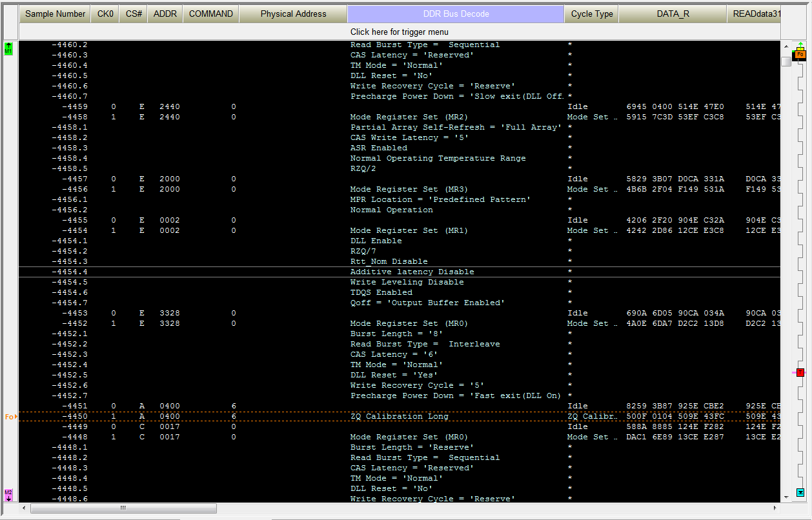812x520 pixels.
Task: Select the DDR Bus Decode column header
Action: [x=456, y=14]
